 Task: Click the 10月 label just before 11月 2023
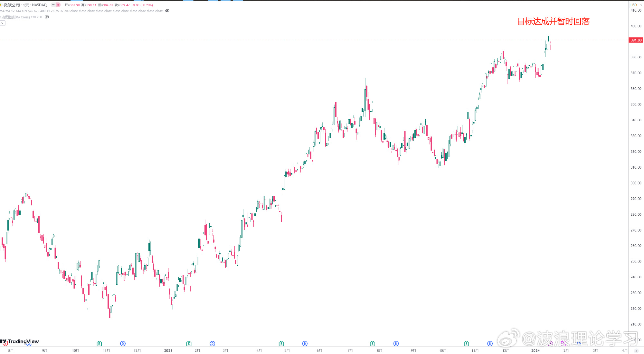coord(443,350)
